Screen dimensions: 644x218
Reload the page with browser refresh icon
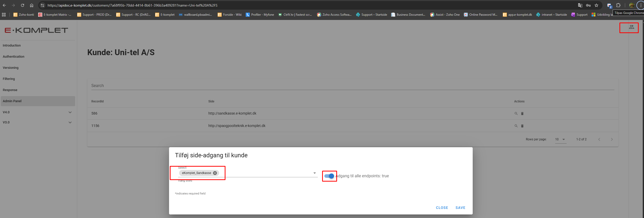coord(23,5)
